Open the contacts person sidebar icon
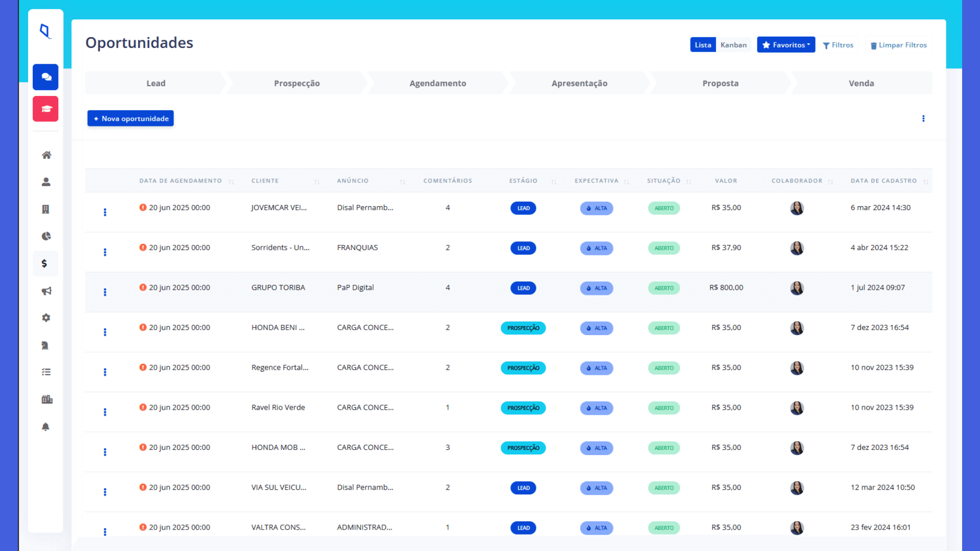 click(46, 182)
